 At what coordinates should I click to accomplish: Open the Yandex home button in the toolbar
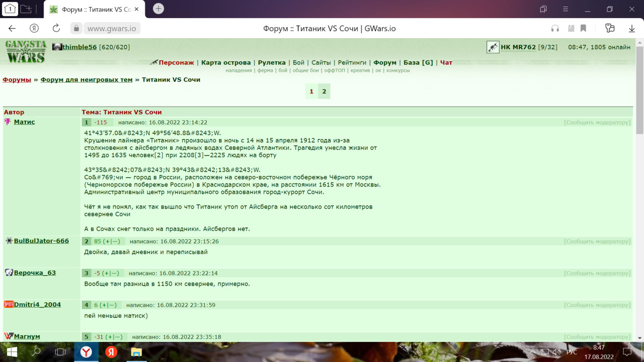(x=34, y=28)
